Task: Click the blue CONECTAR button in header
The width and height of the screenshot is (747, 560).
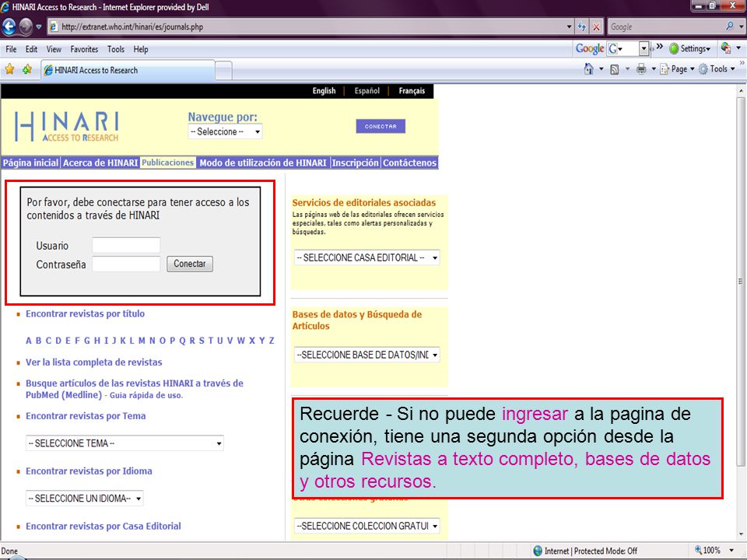Action: pos(381,126)
